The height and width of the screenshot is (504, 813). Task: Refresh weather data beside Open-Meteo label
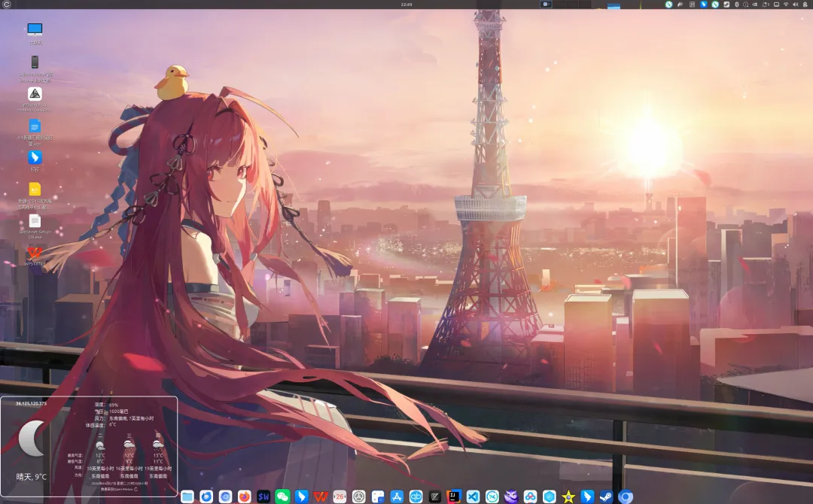[135, 489]
